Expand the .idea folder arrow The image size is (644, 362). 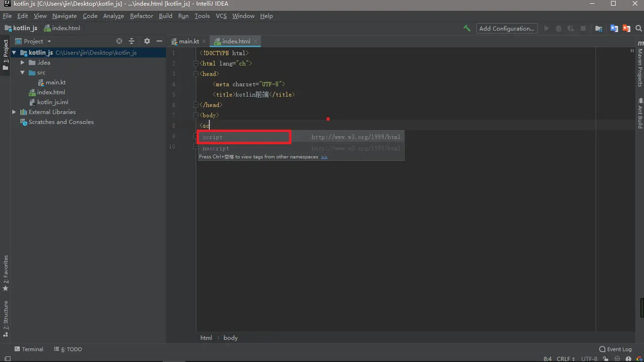click(22, 63)
